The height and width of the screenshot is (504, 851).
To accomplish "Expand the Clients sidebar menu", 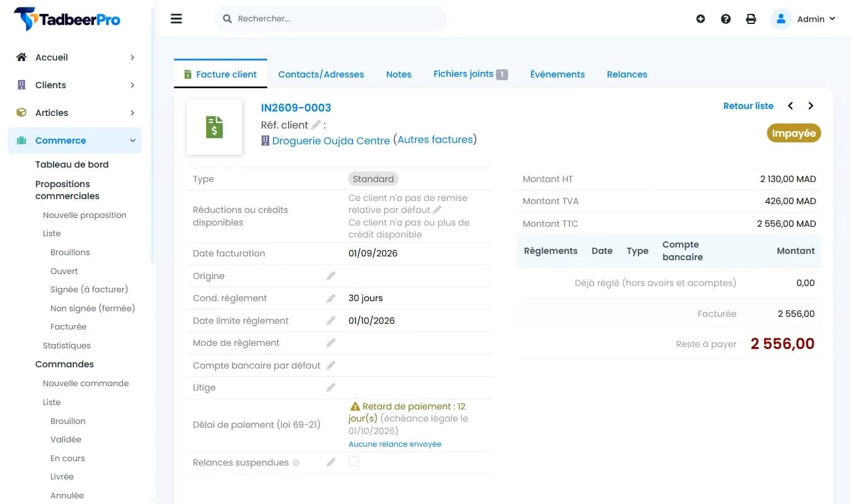I will tap(75, 85).
